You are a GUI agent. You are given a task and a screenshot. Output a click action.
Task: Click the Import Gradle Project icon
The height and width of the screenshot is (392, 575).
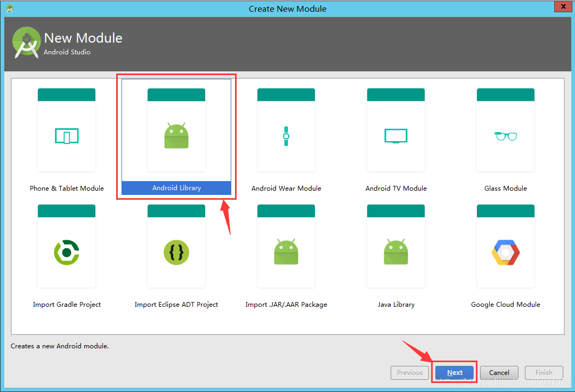point(66,252)
